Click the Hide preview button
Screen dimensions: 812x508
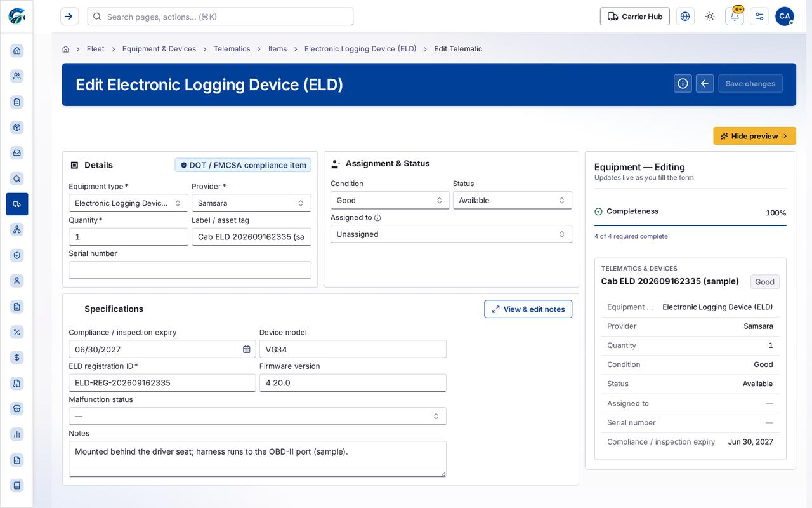755,136
